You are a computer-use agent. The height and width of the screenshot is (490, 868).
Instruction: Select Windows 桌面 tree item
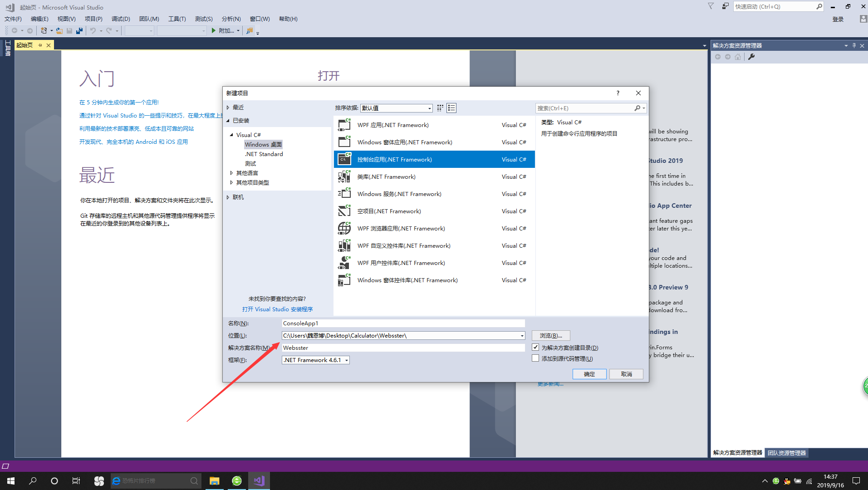(263, 145)
